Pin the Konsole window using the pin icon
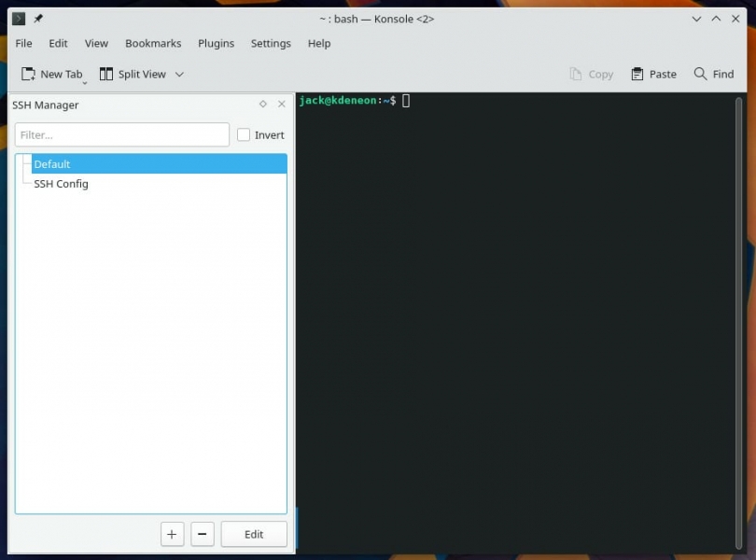This screenshot has width=756, height=560. click(x=37, y=17)
